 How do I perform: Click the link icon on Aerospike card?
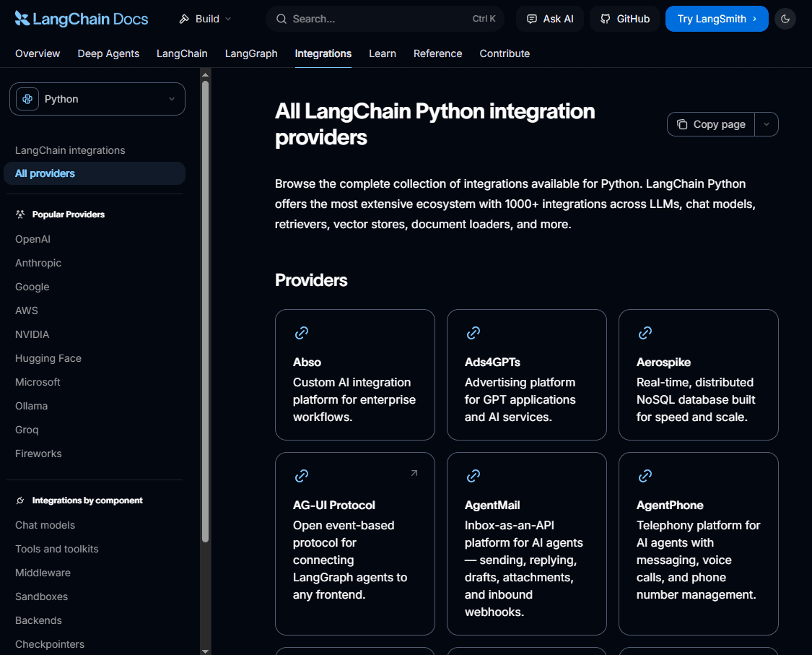(x=645, y=333)
